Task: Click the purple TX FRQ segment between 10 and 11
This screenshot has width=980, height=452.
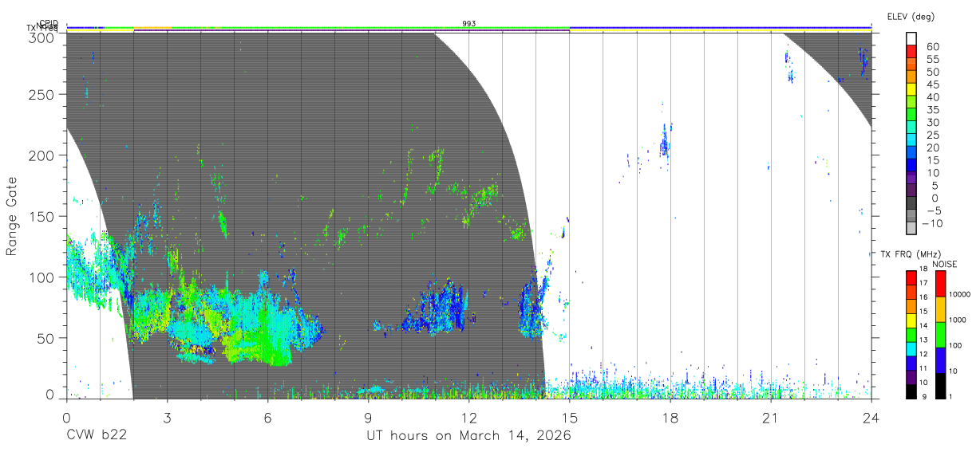Action: tap(911, 377)
